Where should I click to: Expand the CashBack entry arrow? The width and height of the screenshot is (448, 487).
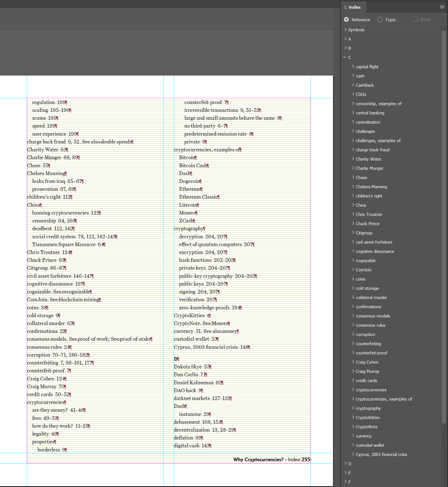[353, 85]
